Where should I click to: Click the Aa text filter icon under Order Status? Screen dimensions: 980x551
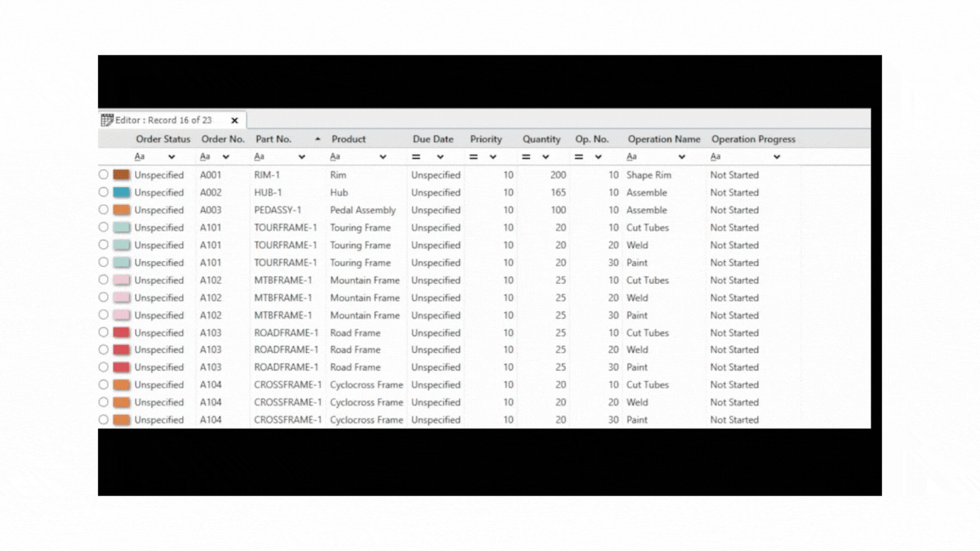tap(140, 156)
